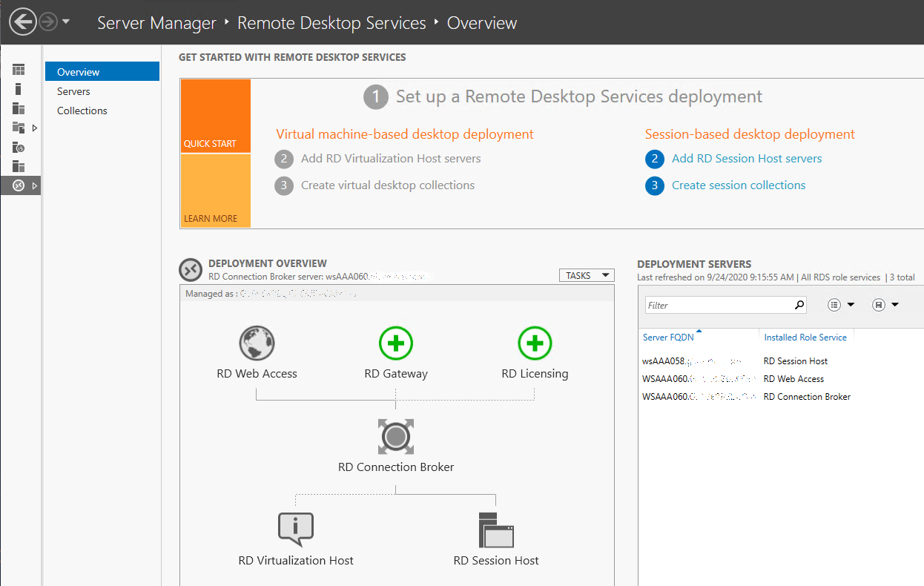Screen dimensions: 924x586
Task: Click the green plus RD Gateway icon
Action: click(x=396, y=343)
